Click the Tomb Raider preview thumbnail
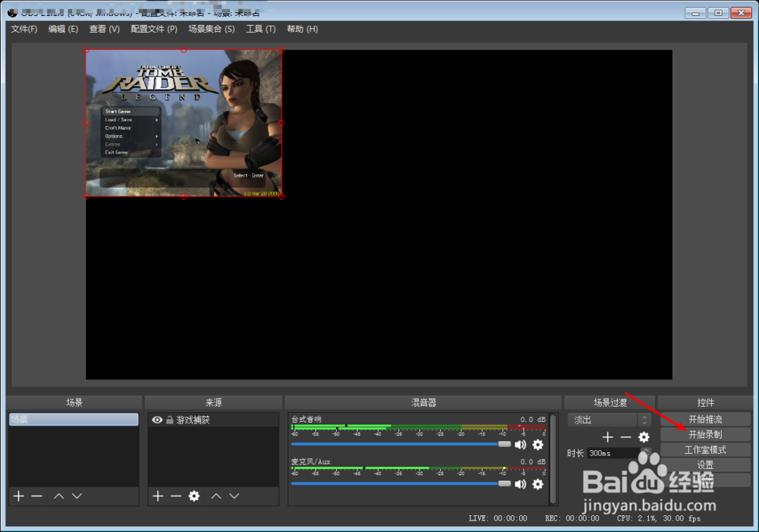The height and width of the screenshot is (532, 759). click(x=184, y=123)
